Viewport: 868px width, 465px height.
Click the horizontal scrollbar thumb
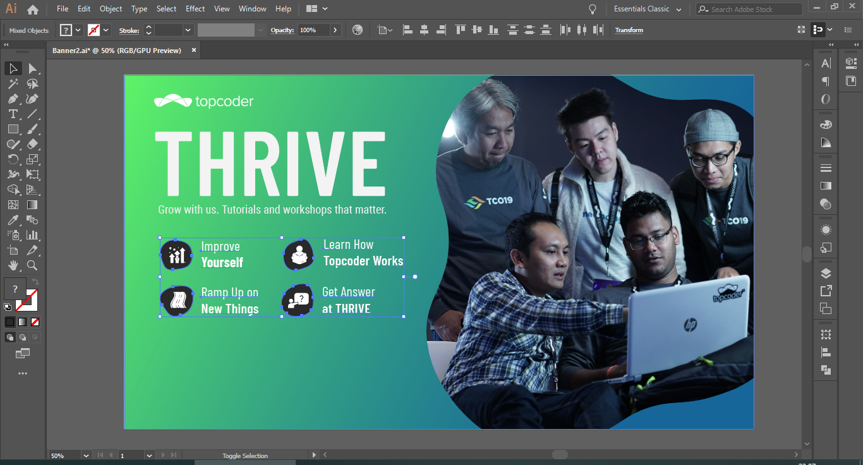(560, 454)
